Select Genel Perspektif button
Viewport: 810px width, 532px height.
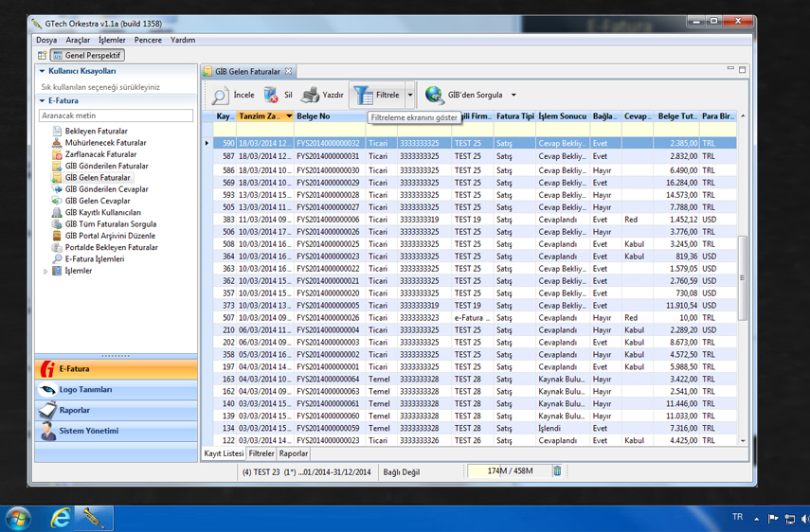87,55
